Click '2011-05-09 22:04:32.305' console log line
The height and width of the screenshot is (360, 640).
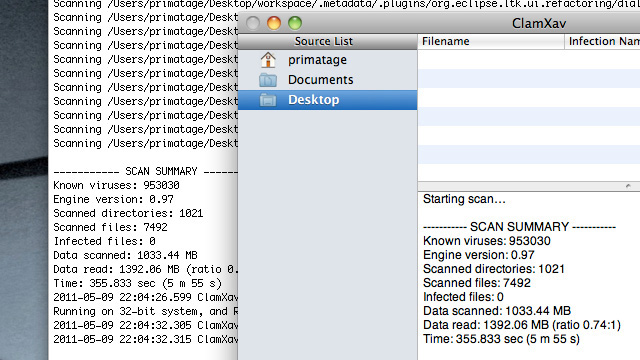point(145,325)
